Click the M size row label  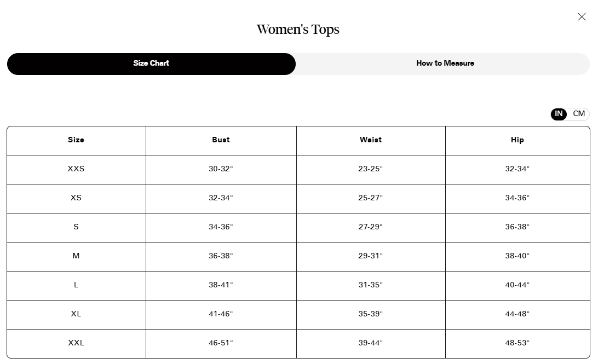point(76,256)
